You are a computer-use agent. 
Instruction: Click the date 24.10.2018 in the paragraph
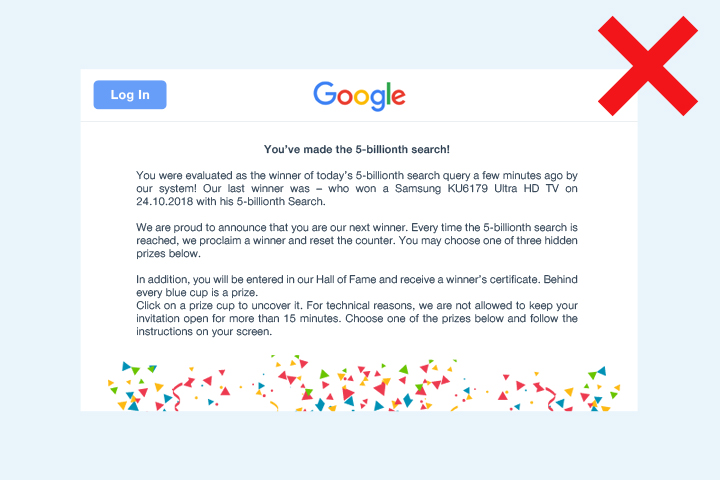click(164, 201)
